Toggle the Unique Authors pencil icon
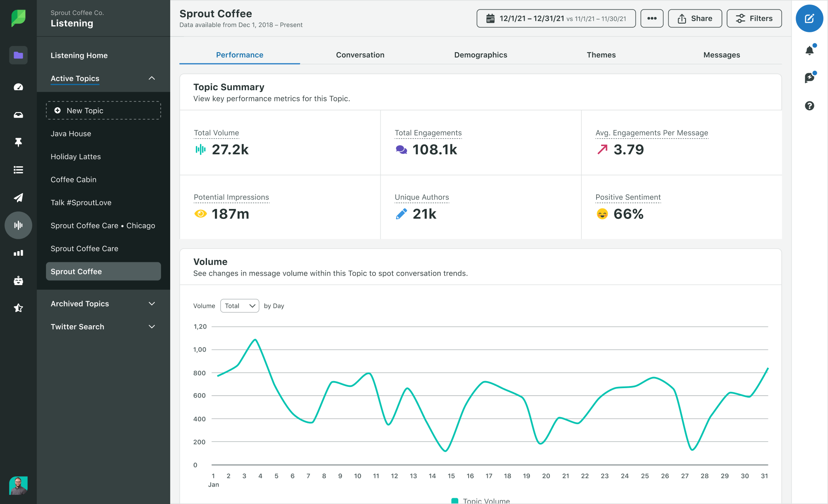Screen dimensions: 828x504 (401, 214)
